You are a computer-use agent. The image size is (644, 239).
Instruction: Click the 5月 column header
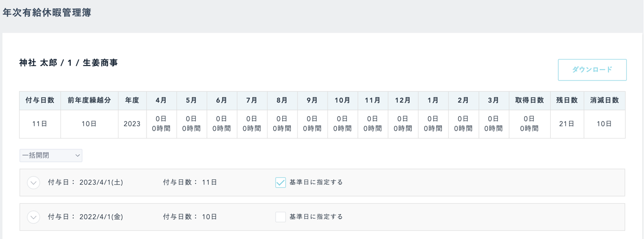[x=191, y=100]
